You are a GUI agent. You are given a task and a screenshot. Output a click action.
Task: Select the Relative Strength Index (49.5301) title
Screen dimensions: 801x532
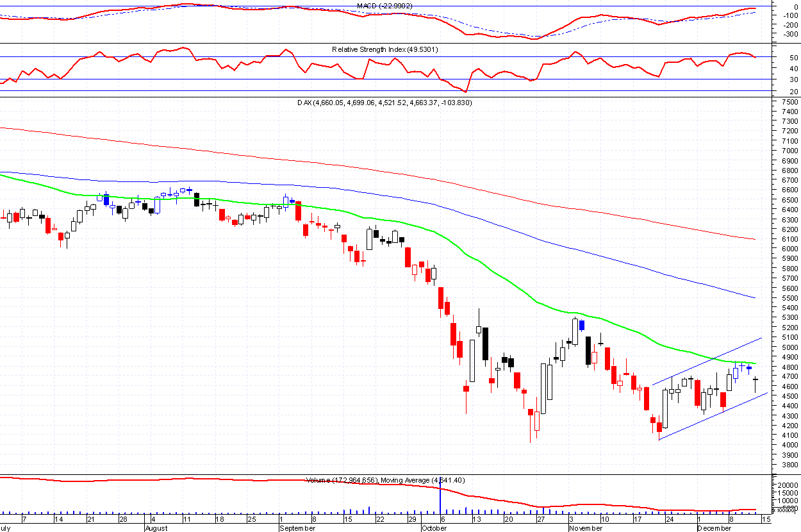[x=384, y=49]
